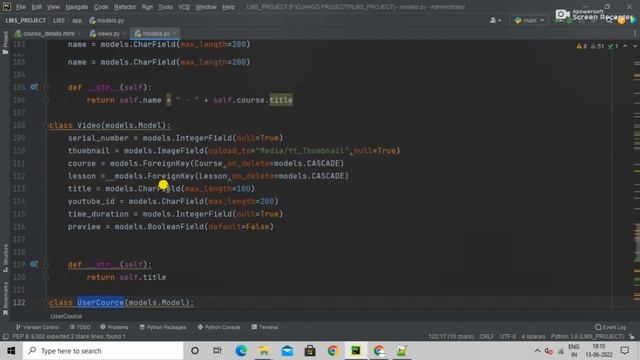Viewport: 640px width, 360px height.
Task: Change CRLF line separator in status bar
Action: pos(487,337)
